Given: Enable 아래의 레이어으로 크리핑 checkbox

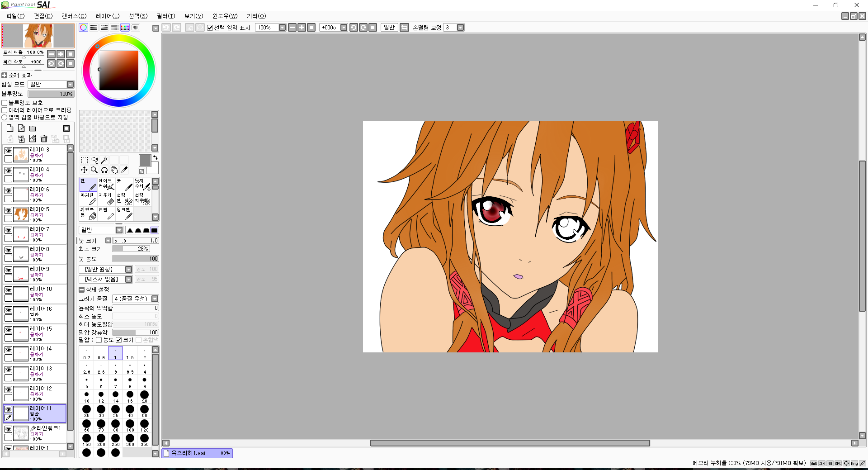Looking at the screenshot, I should click(5, 110).
